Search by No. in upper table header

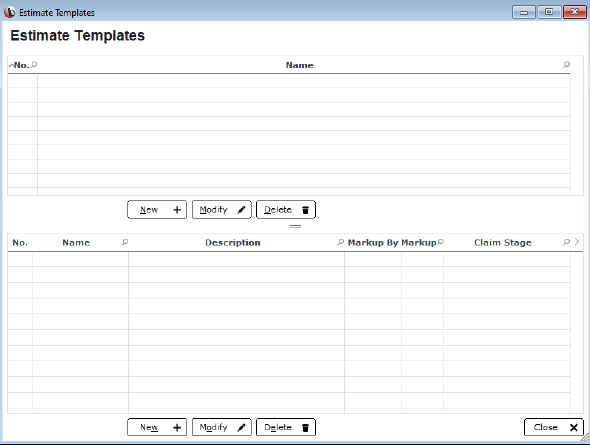(x=34, y=64)
